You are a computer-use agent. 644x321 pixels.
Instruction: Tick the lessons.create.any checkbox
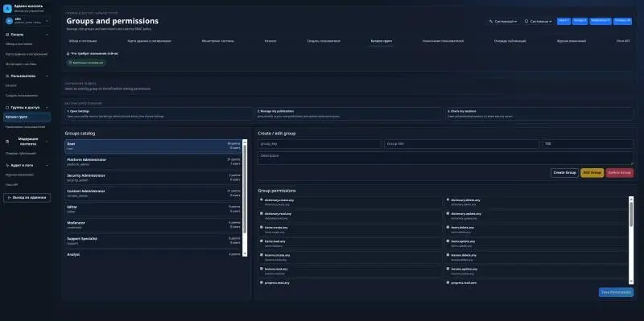tap(261, 255)
